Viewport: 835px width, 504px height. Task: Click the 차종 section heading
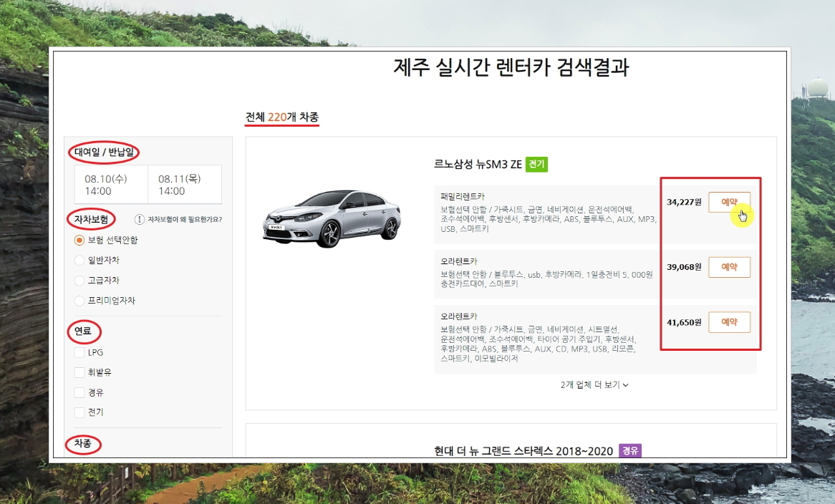click(x=82, y=443)
